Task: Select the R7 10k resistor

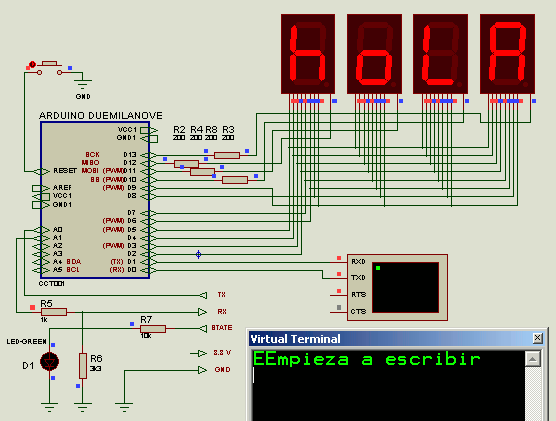Action: pyautogui.click(x=153, y=329)
